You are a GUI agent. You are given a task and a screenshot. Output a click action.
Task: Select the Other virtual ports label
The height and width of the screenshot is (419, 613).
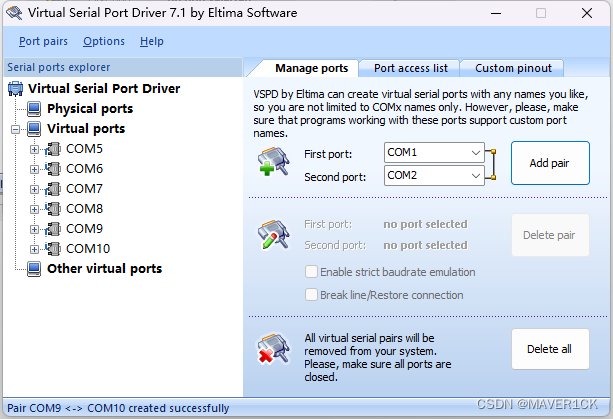[104, 269]
